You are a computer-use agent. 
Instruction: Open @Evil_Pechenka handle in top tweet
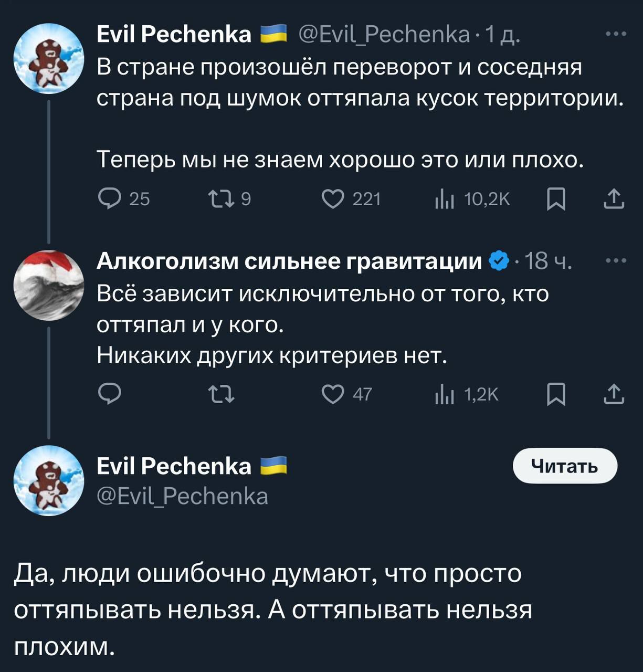384,35
